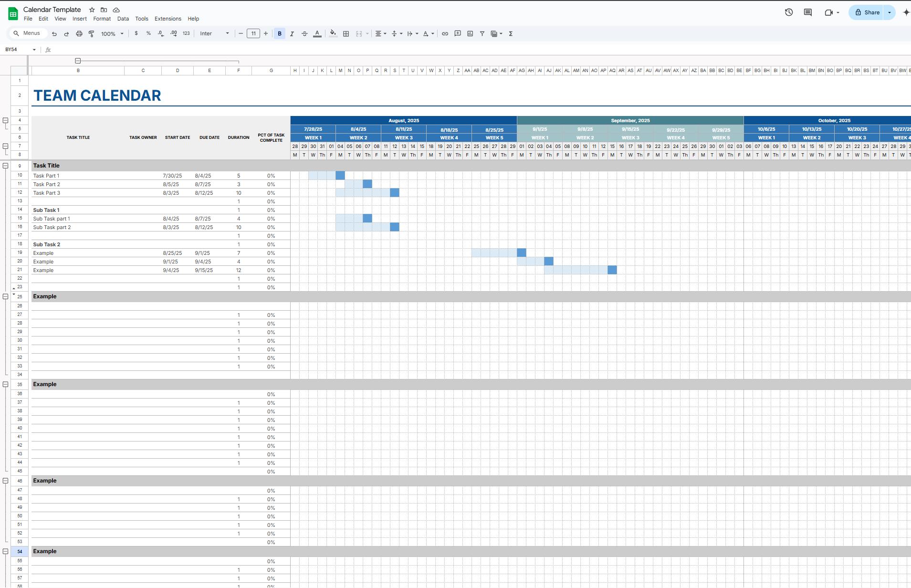
Task: Collapse the row group at row 46
Action: 5,481
